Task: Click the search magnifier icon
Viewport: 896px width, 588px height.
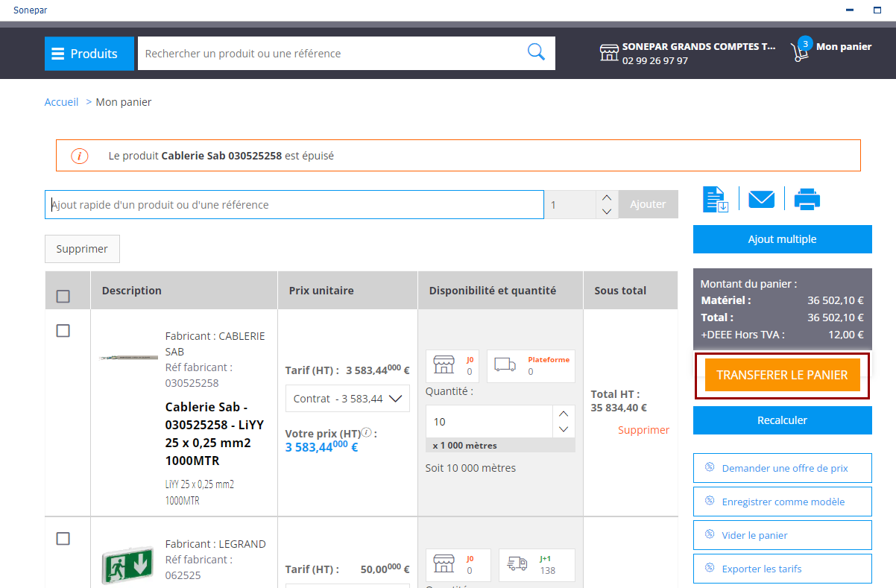Action: [x=536, y=51]
